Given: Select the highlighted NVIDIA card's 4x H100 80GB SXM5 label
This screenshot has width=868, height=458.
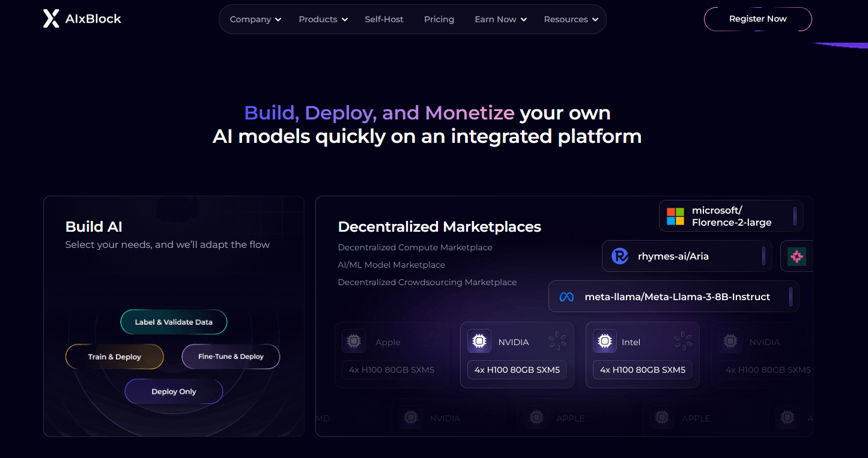Looking at the screenshot, I should (x=517, y=370).
